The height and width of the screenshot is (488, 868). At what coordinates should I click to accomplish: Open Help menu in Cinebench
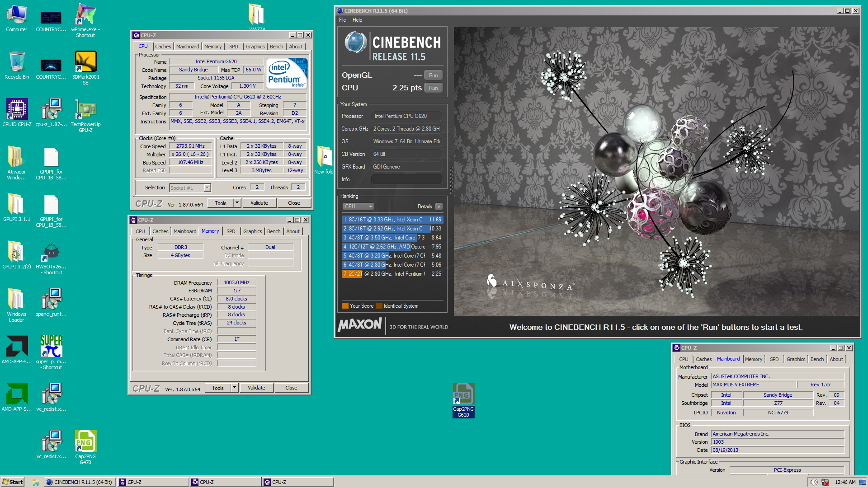[357, 20]
